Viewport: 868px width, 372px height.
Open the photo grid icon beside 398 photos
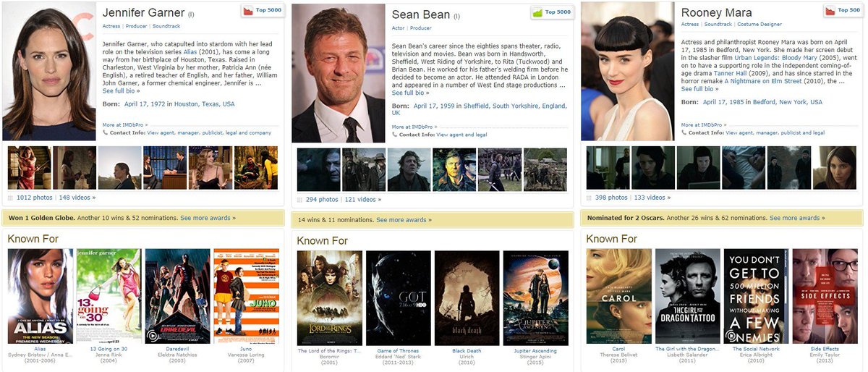point(589,198)
